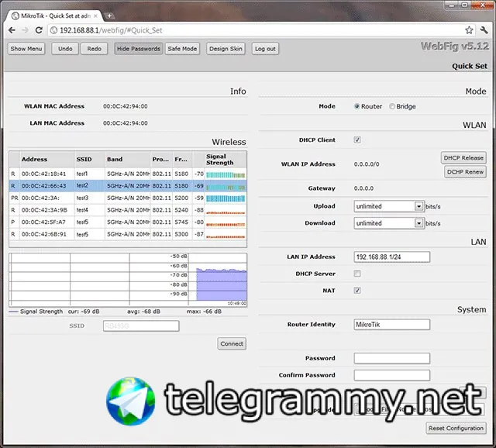
Task: Select network with address 00:0C:42:6B:91
Action: pos(128,234)
